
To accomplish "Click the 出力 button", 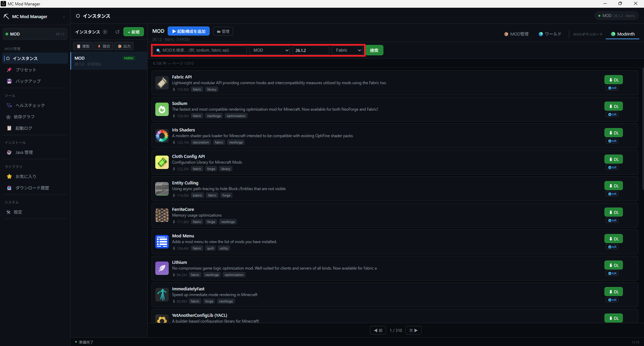I will click(x=124, y=46).
